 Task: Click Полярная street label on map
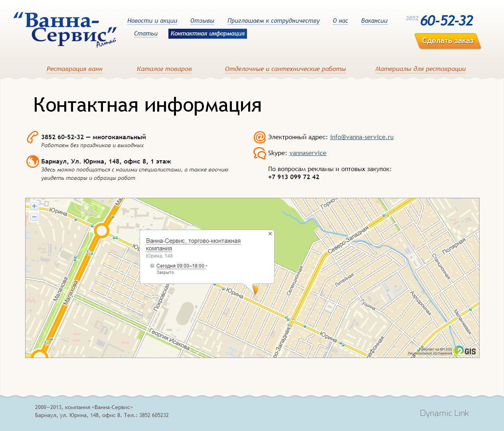point(454,246)
